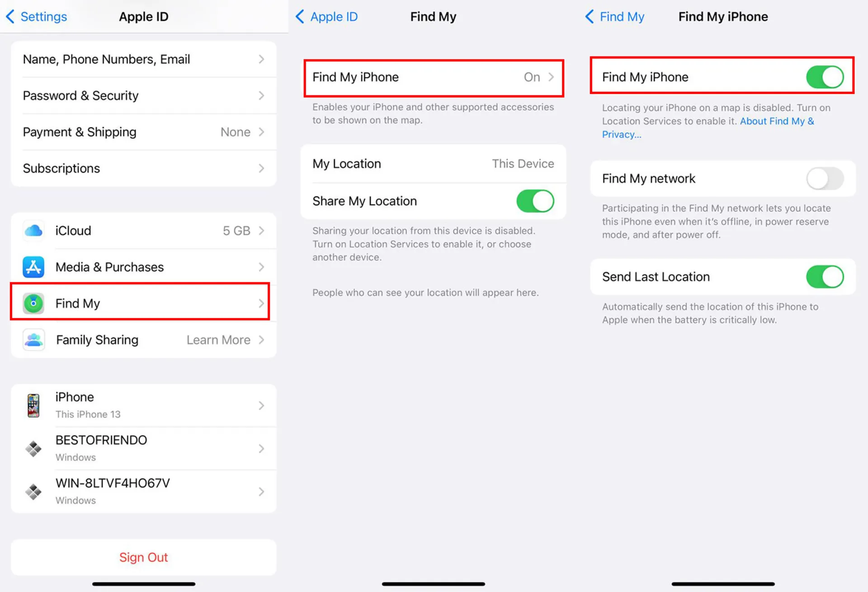
Task: Tap the WIN-8LTVF4HO67V Windows device icon
Action: tap(33, 492)
